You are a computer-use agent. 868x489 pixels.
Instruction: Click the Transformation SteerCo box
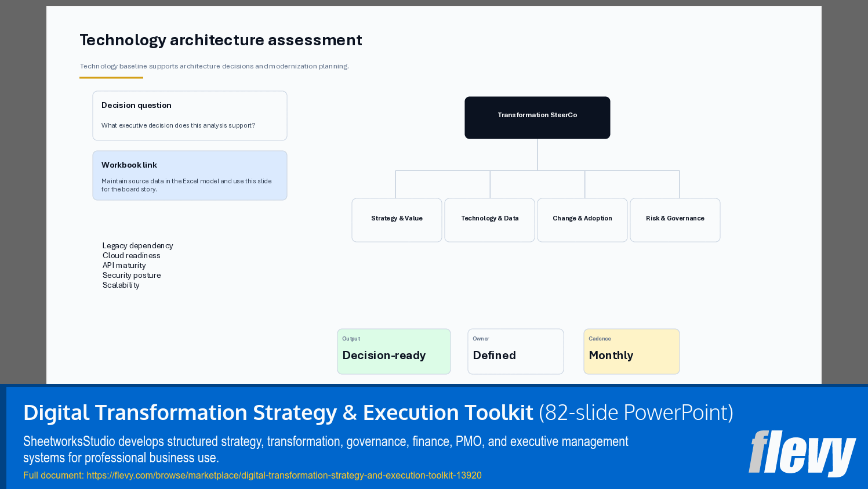[537, 118]
